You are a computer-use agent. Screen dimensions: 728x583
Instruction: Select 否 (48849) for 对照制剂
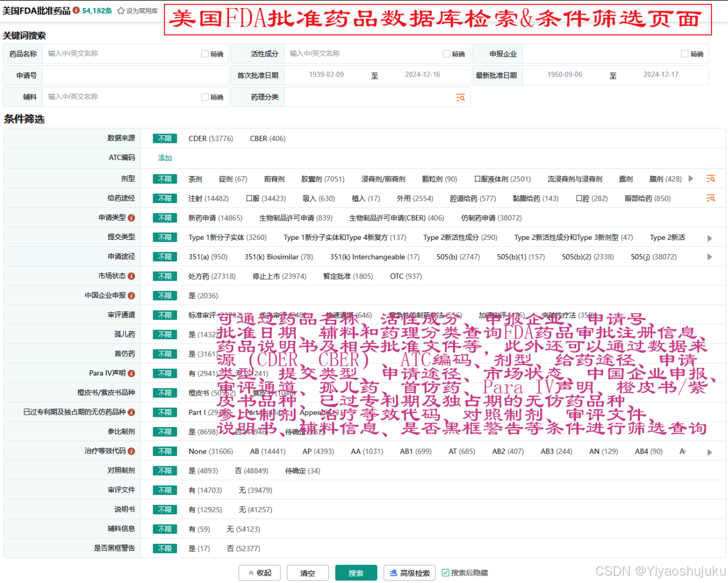coord(251,471)
